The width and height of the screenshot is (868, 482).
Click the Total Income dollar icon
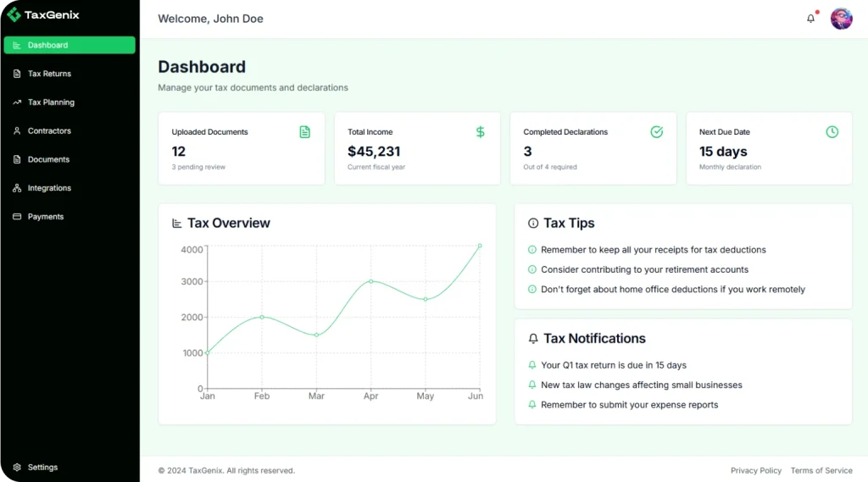[481, 132]
